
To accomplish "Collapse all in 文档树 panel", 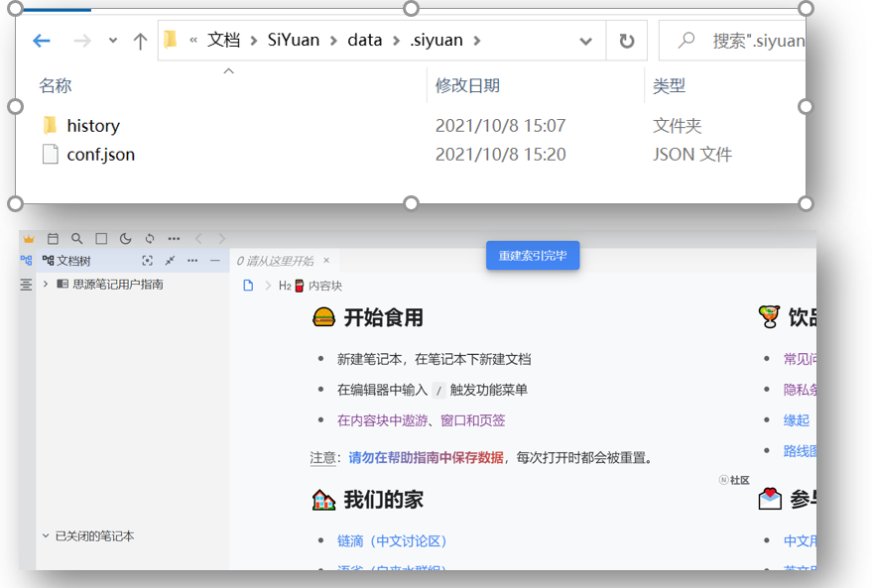I will pos(171,261).
